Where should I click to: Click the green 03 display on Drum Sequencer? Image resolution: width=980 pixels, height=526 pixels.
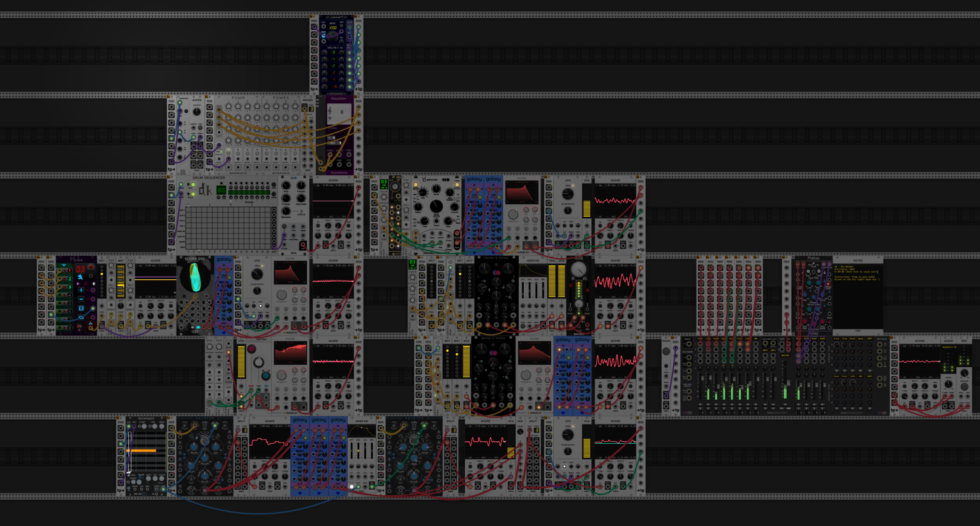[221, 189]
